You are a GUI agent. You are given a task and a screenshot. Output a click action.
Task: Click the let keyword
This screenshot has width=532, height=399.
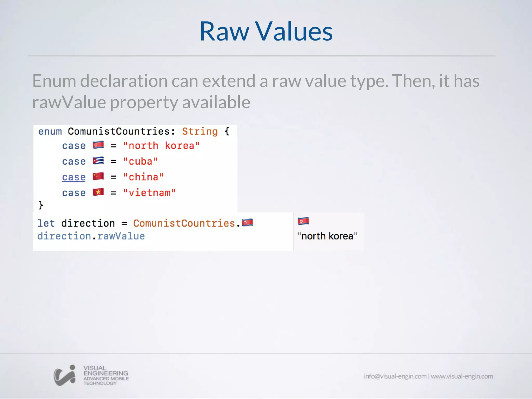click(x=46, y=223)
